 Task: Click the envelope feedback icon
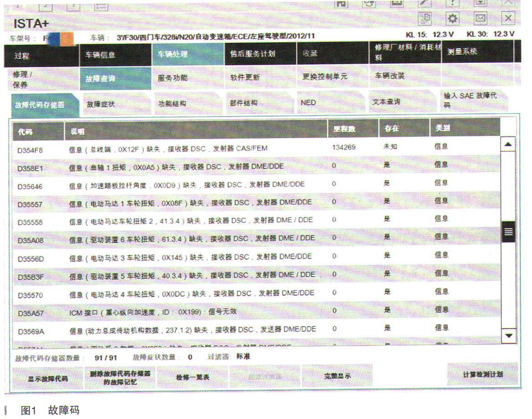click(x=480, y=18)
